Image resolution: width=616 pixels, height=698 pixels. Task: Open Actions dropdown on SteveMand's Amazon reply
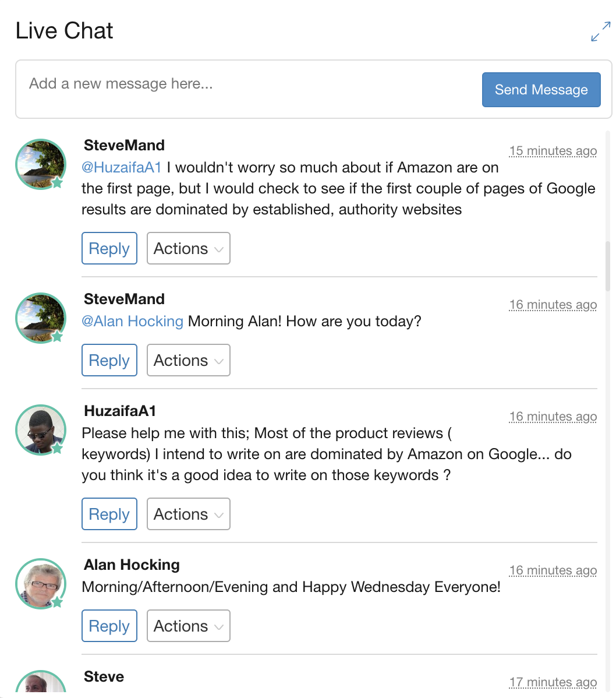189,248
